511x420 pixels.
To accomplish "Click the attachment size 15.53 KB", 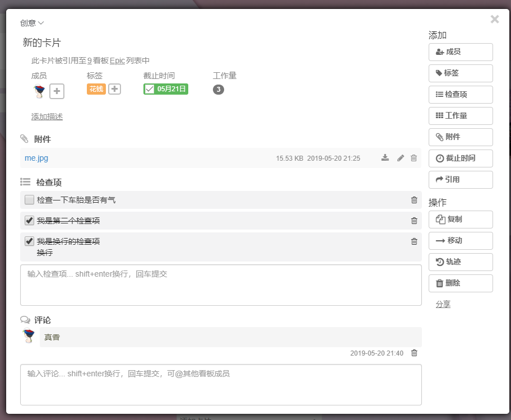I will (x=290, y=158).
